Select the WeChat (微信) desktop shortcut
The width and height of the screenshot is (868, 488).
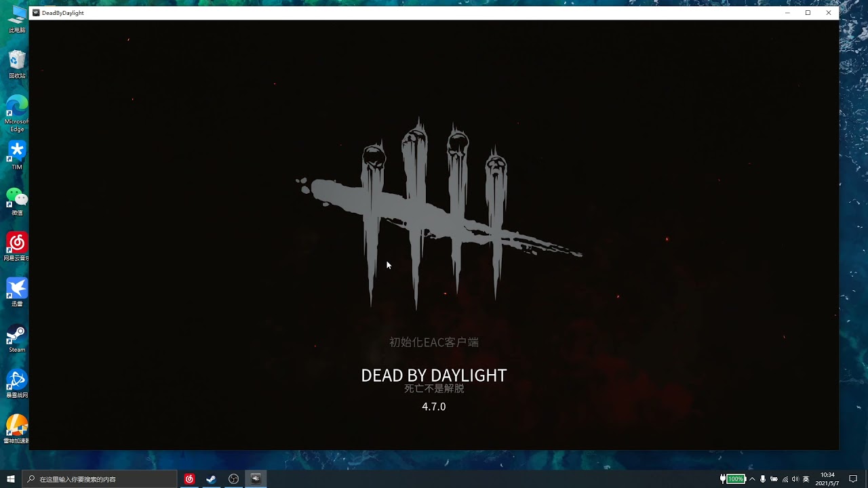point(17,201)
